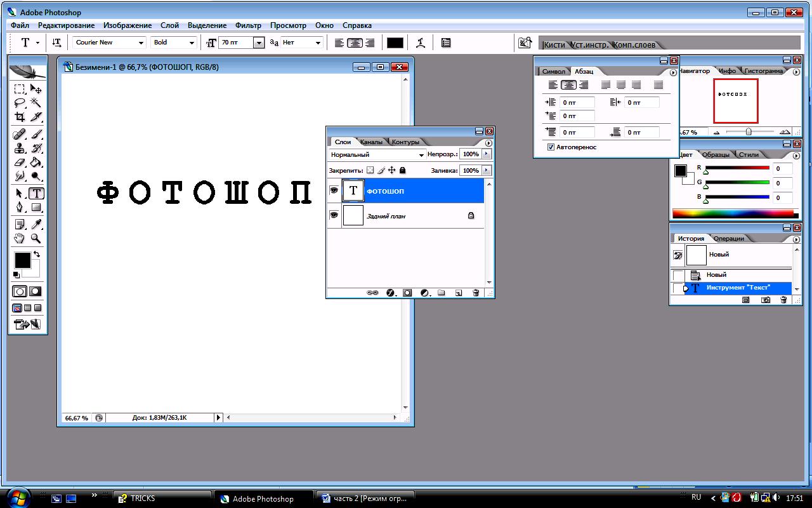Select the Smudge tool
Image resolution: width=812 pixels, height=508 pixels.
(x=20, y=176)
